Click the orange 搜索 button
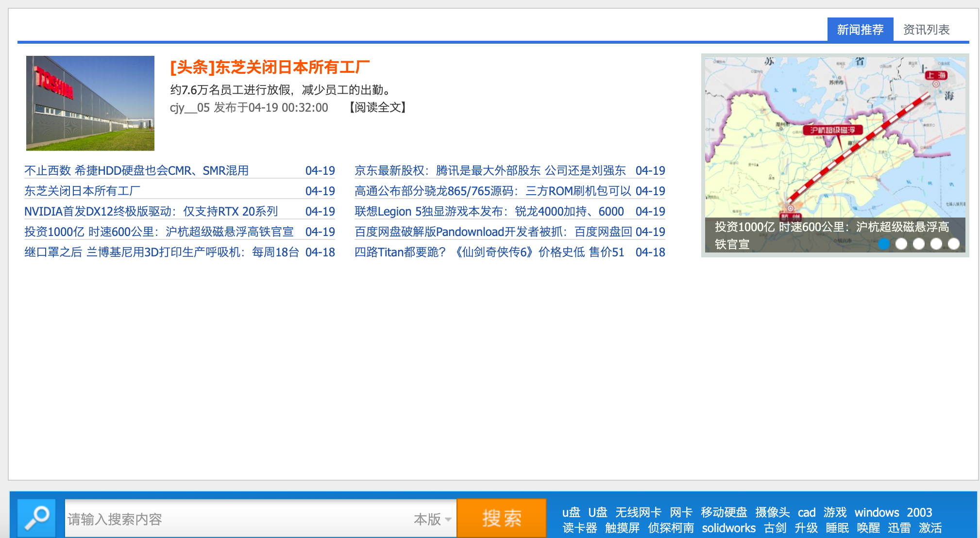The image size is (980, 538). (502, 518)
